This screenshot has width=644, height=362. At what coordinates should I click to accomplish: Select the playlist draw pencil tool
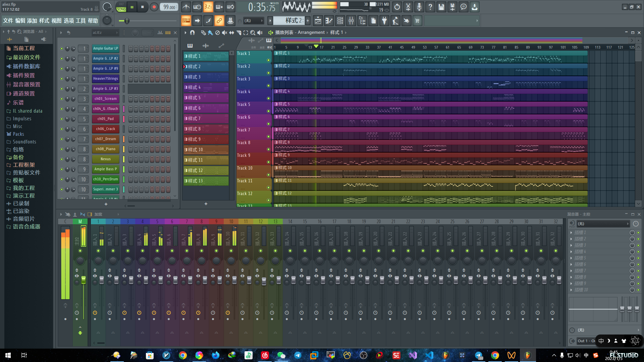203,33
